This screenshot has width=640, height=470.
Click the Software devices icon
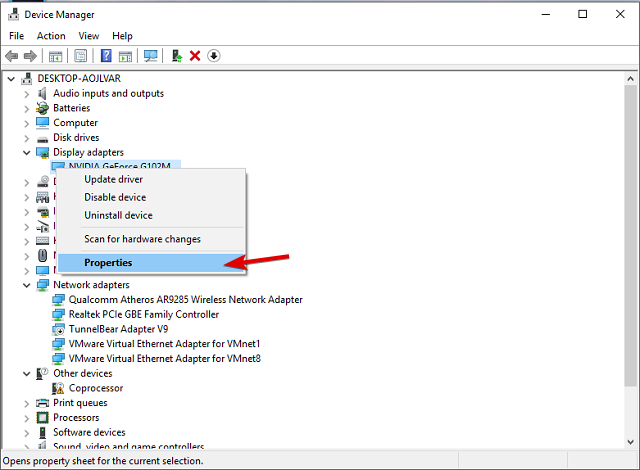coord(42,432)
